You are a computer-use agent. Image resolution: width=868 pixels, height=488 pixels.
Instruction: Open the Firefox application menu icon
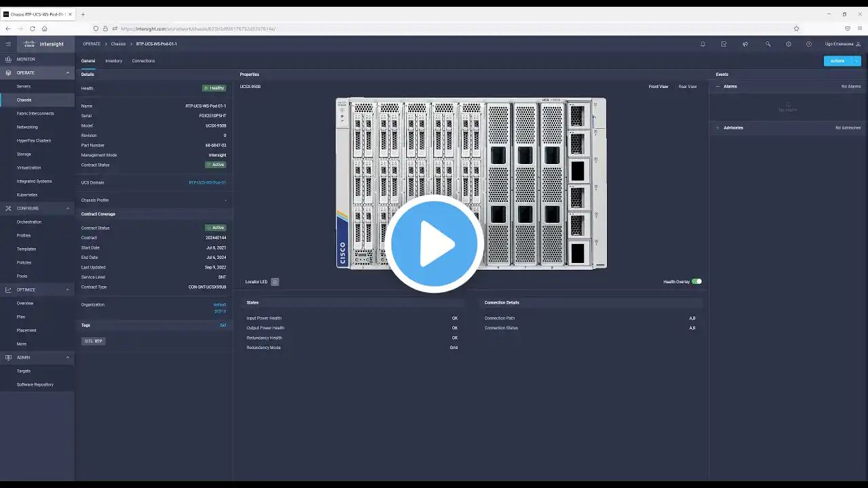point(861,28)
